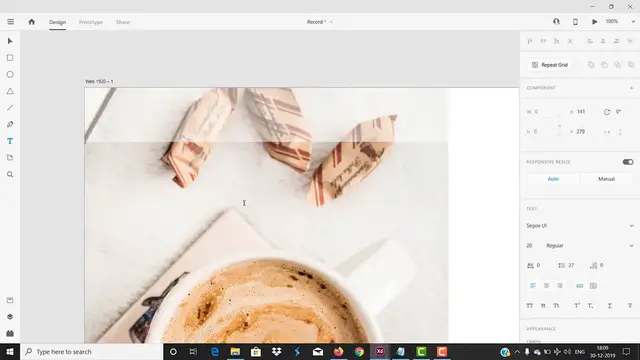
Task: Pick the Zoom magnifier tool
Action: pos(10,174)
